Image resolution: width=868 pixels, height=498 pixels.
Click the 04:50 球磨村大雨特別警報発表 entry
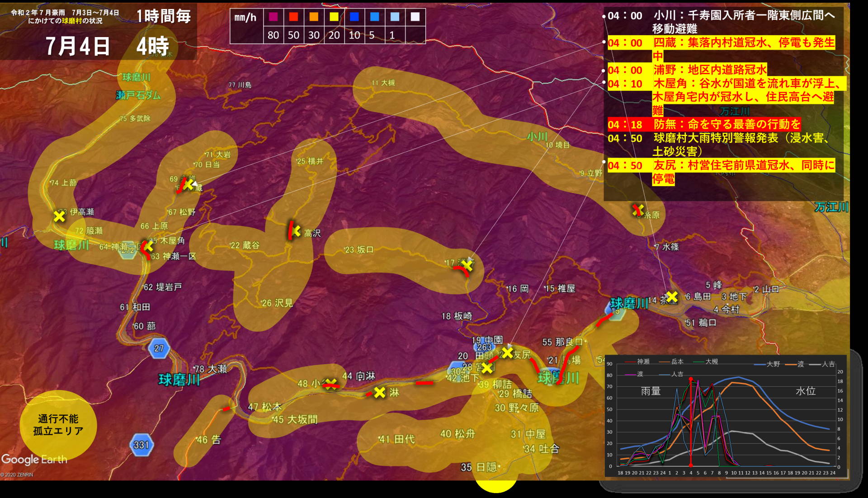tap(718, 145)
